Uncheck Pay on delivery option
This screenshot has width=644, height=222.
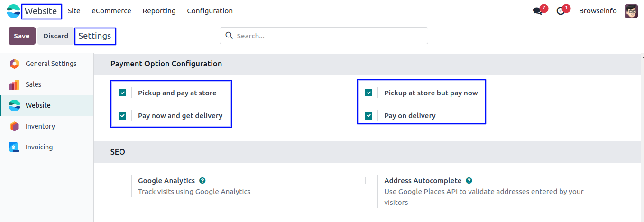368,116
